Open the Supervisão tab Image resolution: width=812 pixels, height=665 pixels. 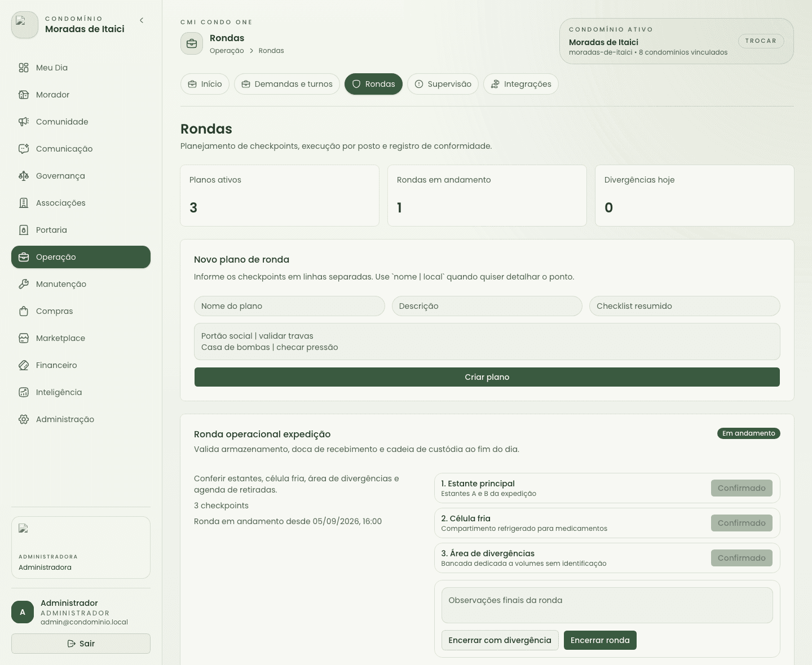(x=443, y=84)
